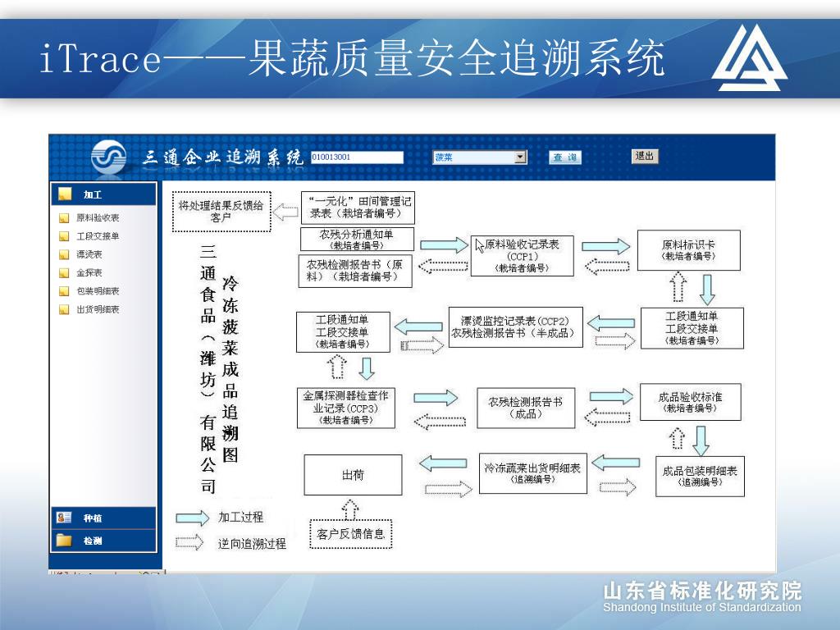This screenshot has height=630, width=840.
Task: Click the 客户反馈信息 box
Action: coord(351,534)
